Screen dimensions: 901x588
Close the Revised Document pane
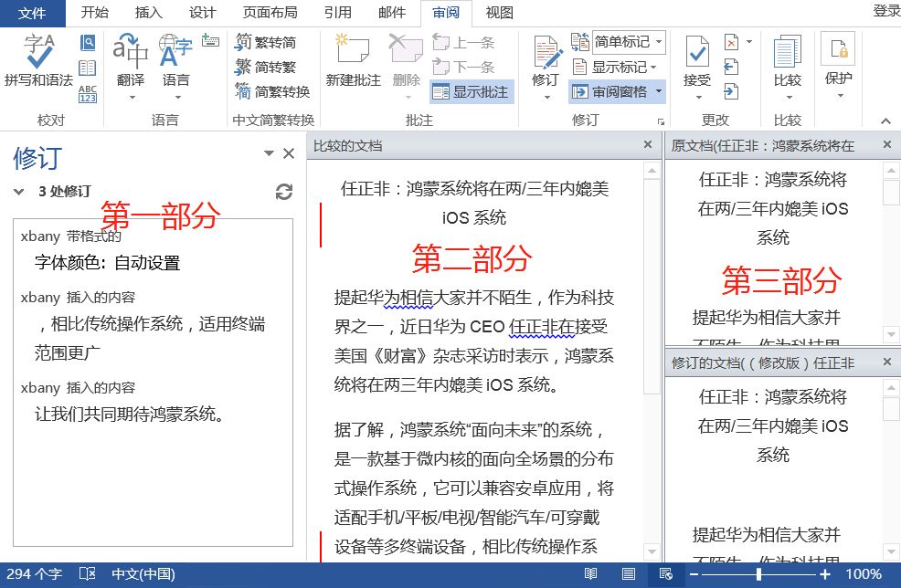pos(887,362)
